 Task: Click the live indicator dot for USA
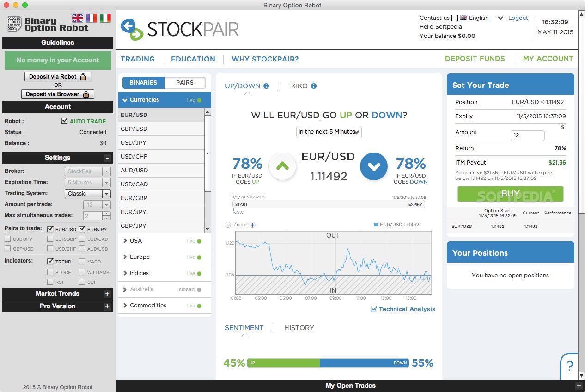tap(199, 241)
